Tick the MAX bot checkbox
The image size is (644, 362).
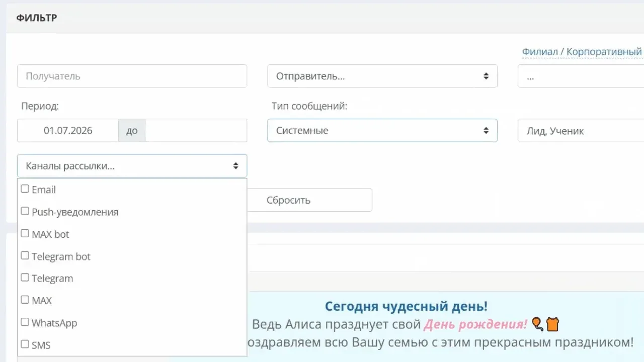[x=25, y=233]
